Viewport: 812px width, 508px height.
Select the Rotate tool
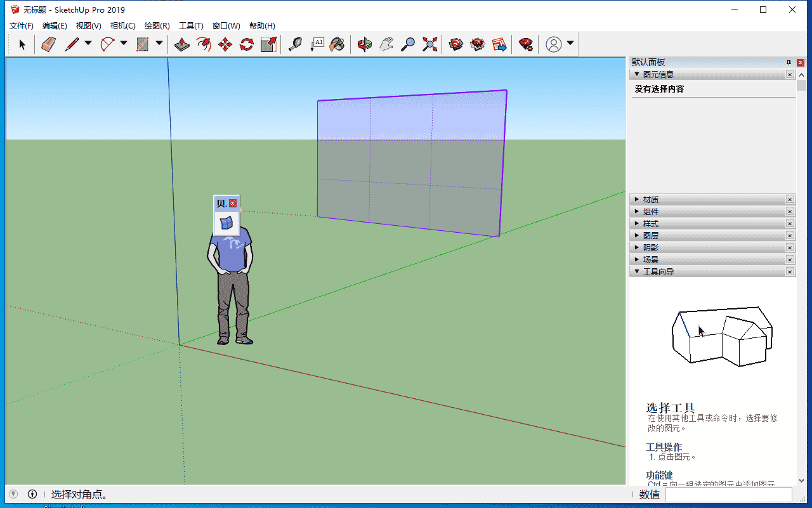[x=247, y=44]
